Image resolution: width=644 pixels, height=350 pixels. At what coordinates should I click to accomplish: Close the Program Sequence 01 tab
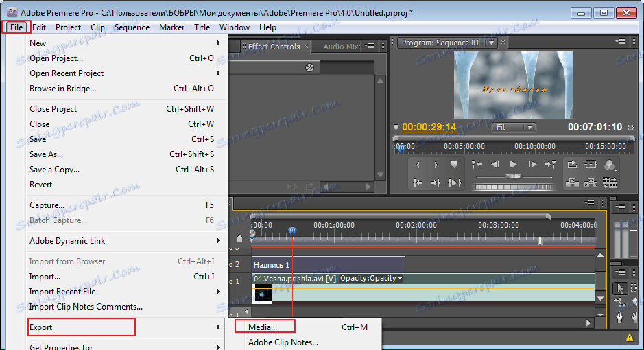[x=503, y=43]
